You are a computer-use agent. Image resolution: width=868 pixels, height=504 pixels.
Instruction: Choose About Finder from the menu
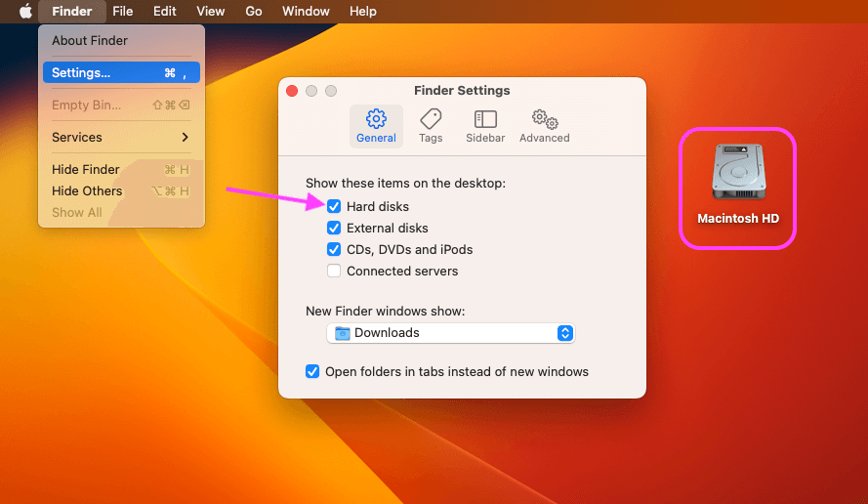(x=121, y=40)
